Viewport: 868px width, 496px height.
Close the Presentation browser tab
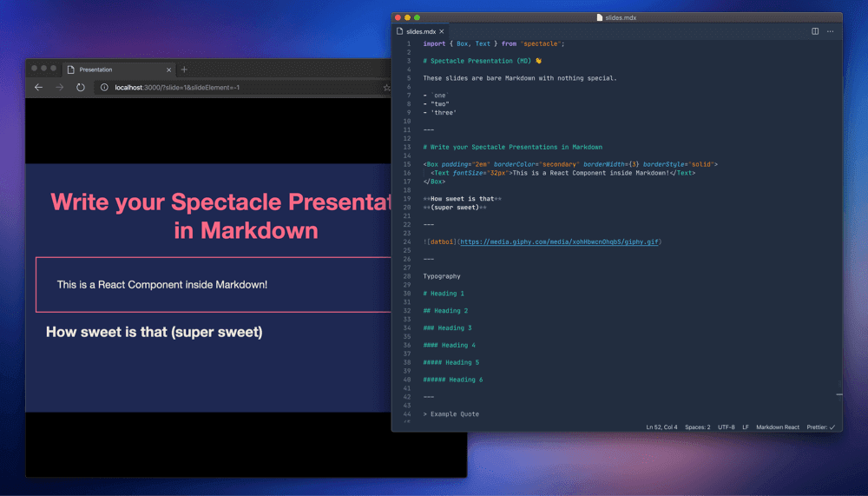169,69
